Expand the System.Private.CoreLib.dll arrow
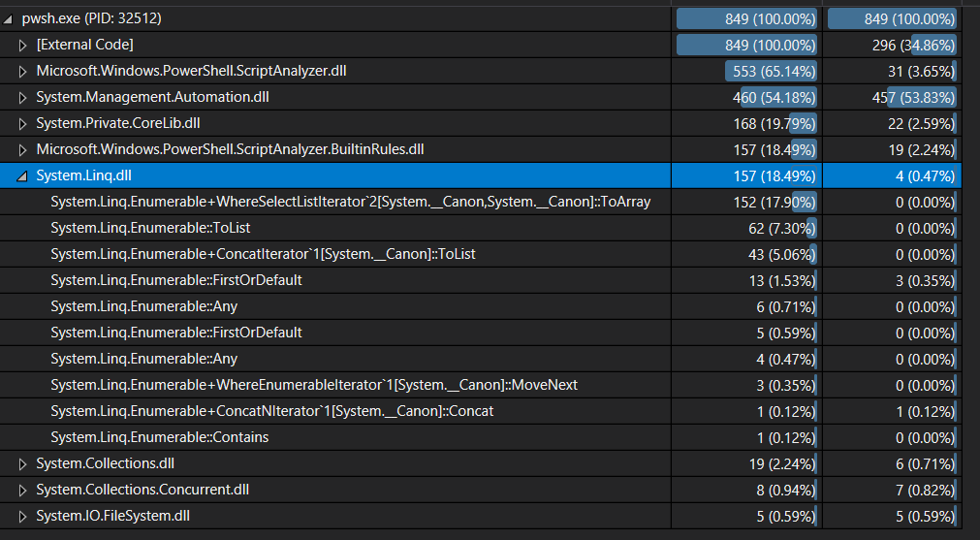The width and height of the screenshot is (980, 540). pos(22,124)
